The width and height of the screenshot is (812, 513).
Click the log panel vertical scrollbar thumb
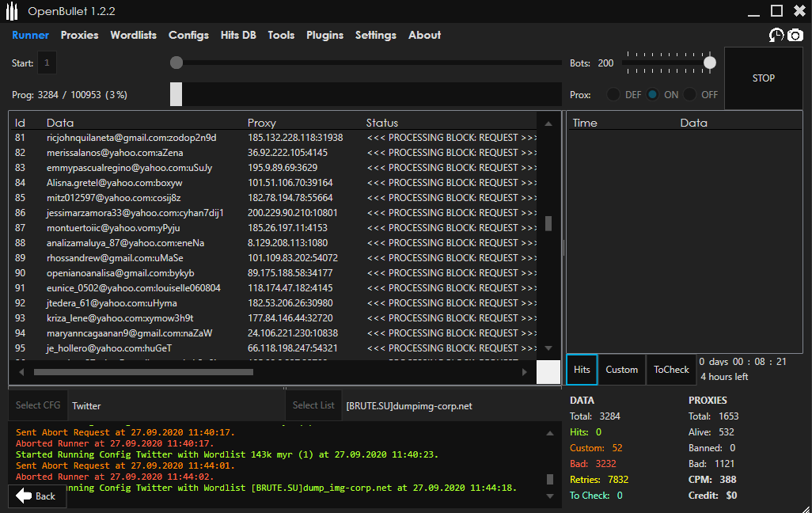[550, 479]
